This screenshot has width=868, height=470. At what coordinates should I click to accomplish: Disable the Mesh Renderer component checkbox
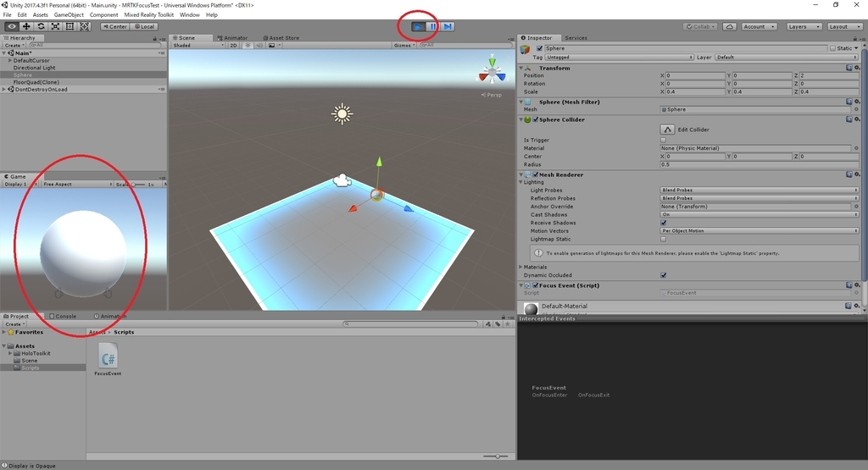[x=536, y=174]
